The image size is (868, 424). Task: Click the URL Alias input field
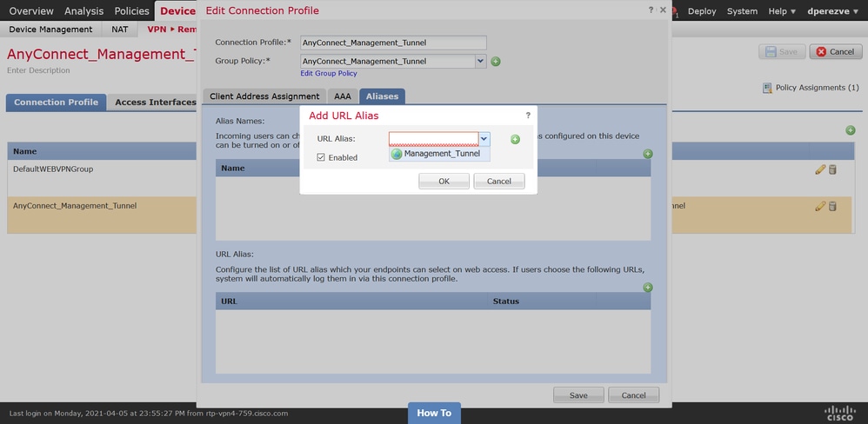click(x=433, y=139)
